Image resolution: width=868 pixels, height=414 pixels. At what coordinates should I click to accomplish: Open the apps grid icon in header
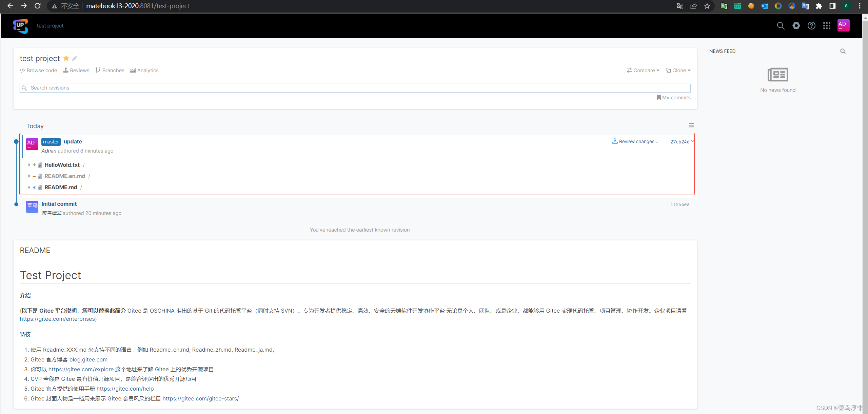coord(827,26)
